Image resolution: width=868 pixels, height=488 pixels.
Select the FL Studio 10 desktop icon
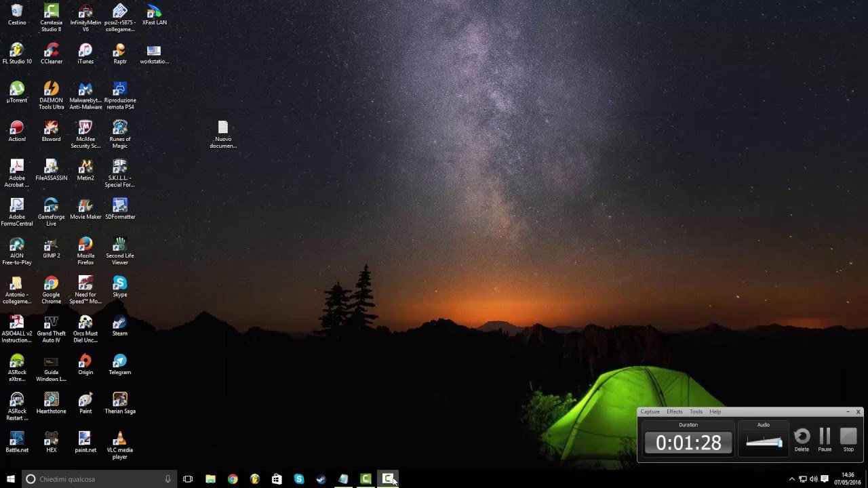[x=17, y=54]
